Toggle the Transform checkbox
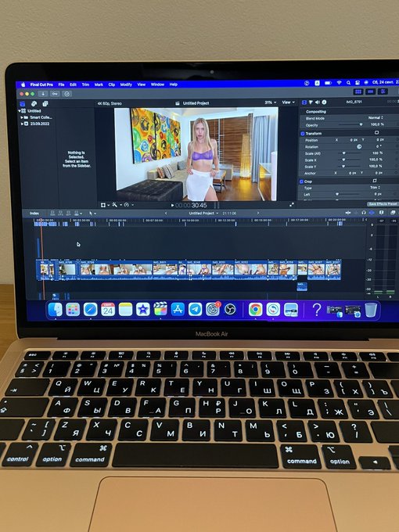The image size is (399, 532). (x=303, y=134)
